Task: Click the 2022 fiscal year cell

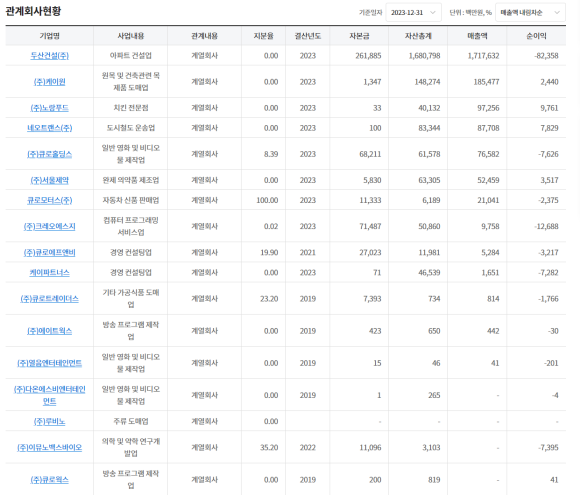Action: [x=308, y=447]
